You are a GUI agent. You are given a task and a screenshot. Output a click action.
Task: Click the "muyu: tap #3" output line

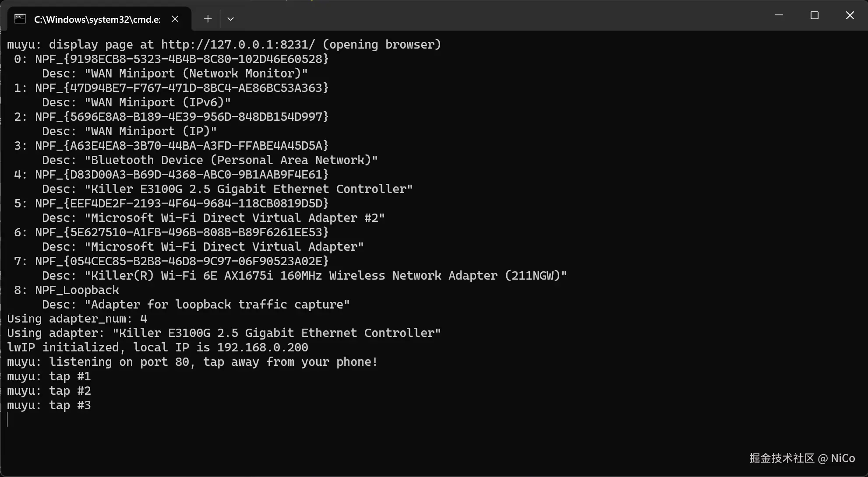point(49,405)
